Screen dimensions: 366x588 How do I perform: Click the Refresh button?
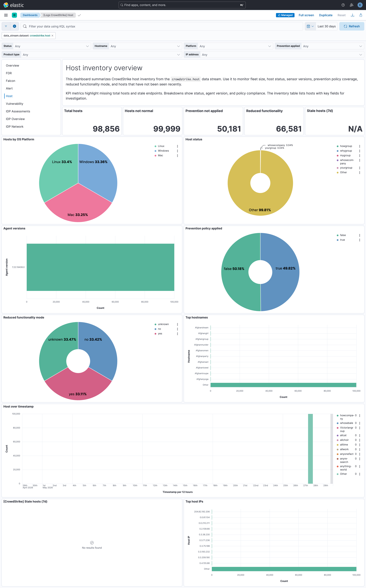352,26
